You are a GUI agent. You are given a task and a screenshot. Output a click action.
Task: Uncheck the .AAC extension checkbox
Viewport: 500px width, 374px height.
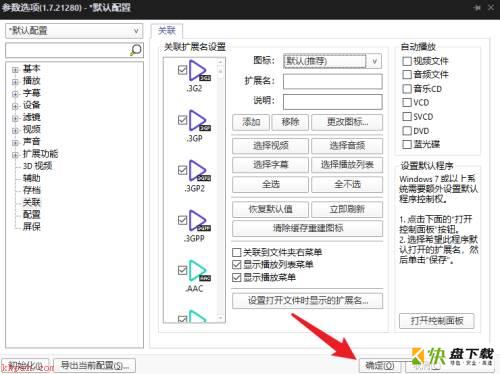(x=182, y=270)
